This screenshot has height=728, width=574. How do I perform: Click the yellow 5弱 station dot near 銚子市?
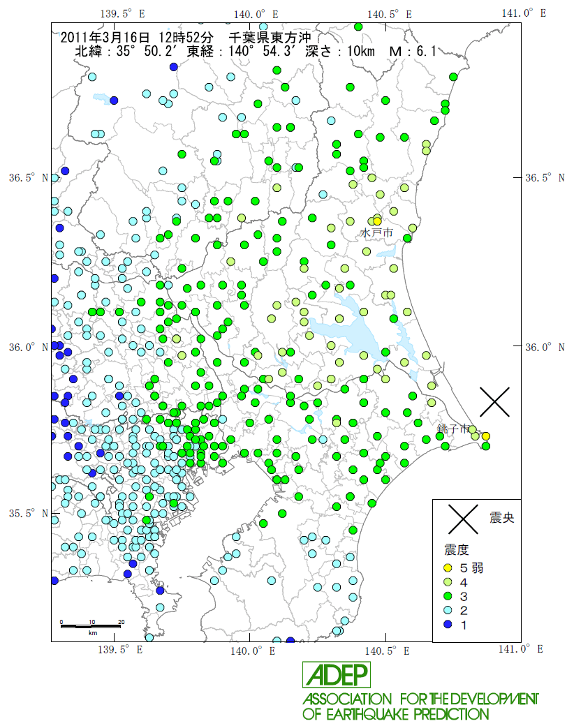point(486,436)
